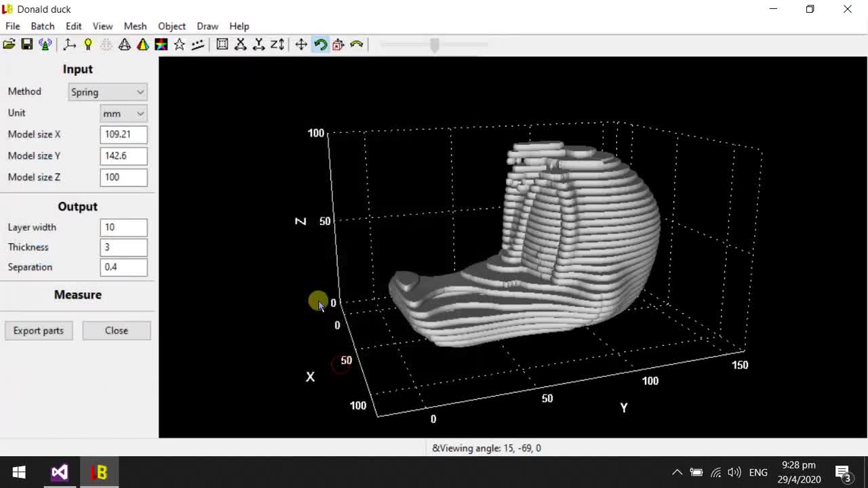
Task: Click the star toolbar icon
Action: (179, 45)
